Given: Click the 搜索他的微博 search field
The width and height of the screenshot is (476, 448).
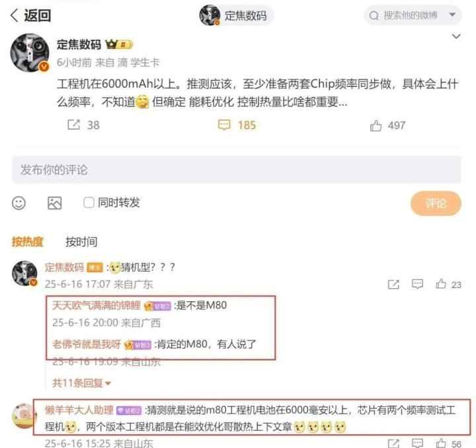Looking at the screenshot, I should click(411, 15).
